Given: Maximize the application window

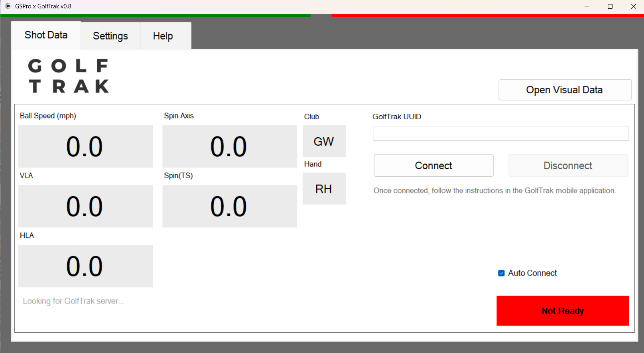Looking at the screenshot, I should coord(610,6).
